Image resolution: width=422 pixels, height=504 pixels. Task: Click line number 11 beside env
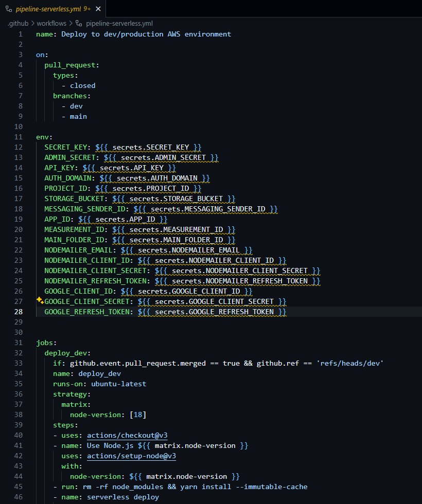[x=19, y=137]
